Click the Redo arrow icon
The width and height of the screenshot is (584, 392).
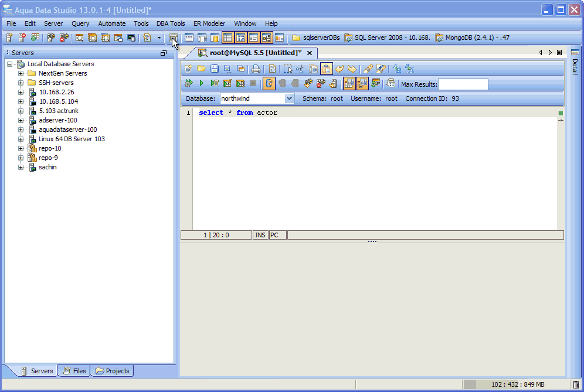(x=352, y=69)
